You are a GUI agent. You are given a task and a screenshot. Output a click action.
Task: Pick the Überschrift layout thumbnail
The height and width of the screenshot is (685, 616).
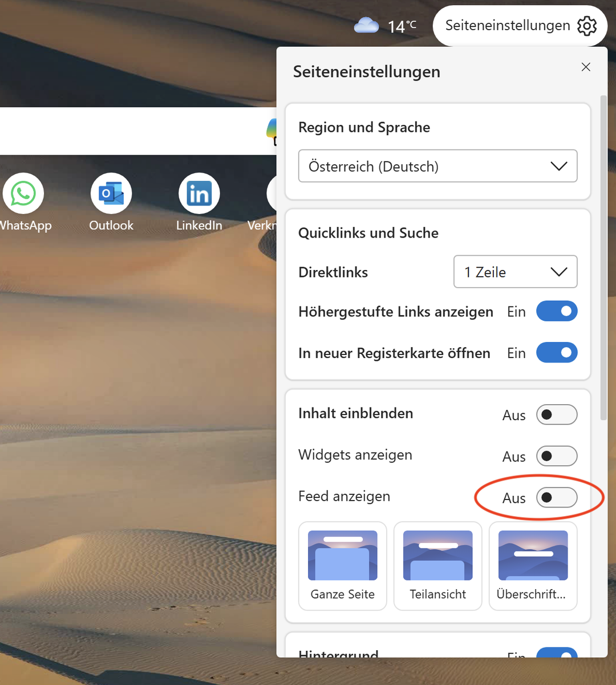533,566
